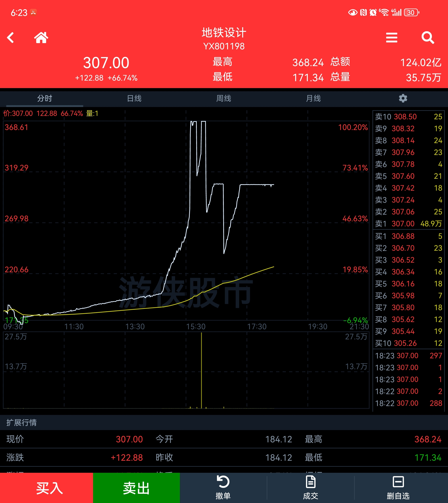Screen dimensions: 448x503
Task: Tap the search magnifier icon
Action: (428, 38)
